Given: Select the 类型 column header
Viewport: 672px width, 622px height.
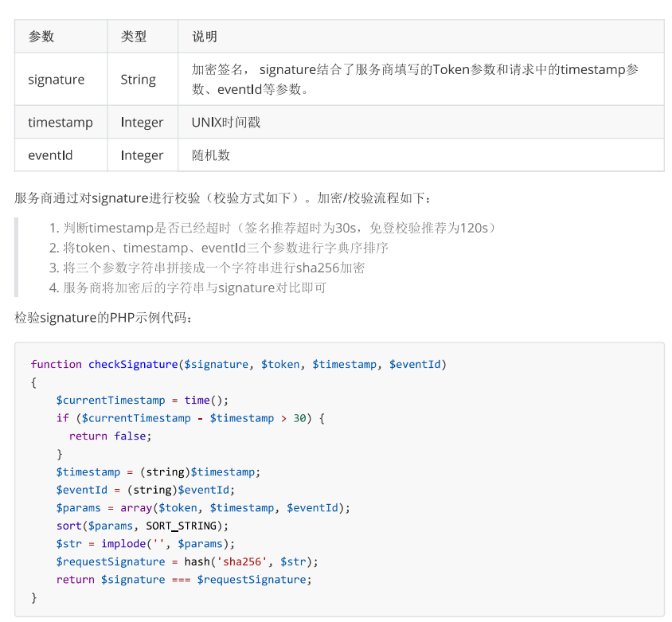Looking at the screenshot, I should (143, 37).
